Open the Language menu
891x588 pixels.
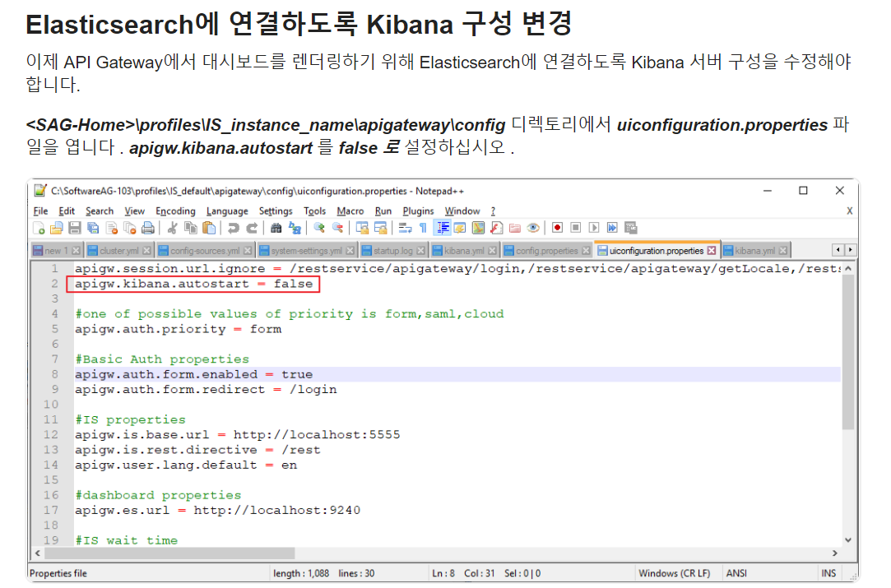click(x=227, y=211)
